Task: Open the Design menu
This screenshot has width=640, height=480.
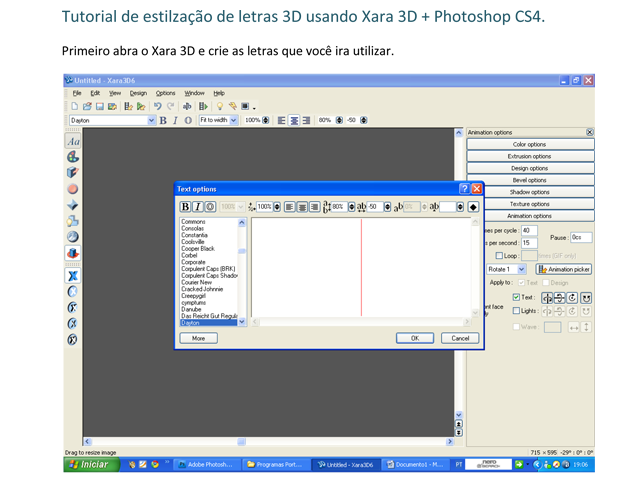Action: point(138,93)
